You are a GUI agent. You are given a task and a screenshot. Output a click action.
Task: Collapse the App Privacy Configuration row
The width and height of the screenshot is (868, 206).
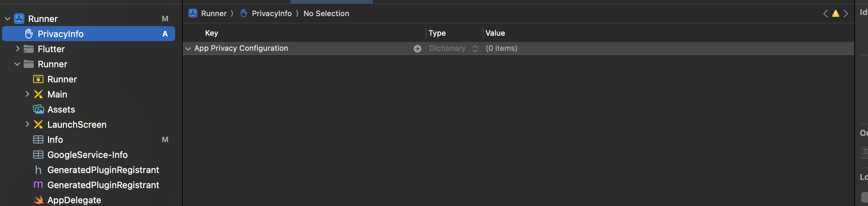click(188, 49)
